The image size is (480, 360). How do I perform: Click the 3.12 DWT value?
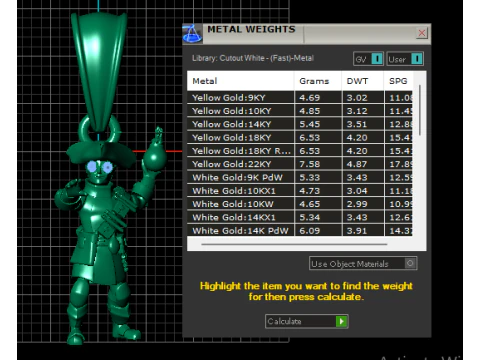(x=357, y=111)
